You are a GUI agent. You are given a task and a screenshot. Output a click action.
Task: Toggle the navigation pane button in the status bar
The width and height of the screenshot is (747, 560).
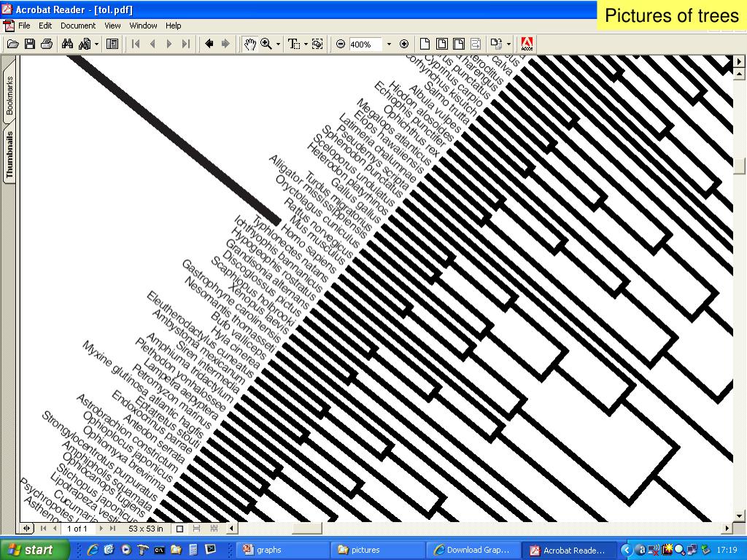coord(27,528)
